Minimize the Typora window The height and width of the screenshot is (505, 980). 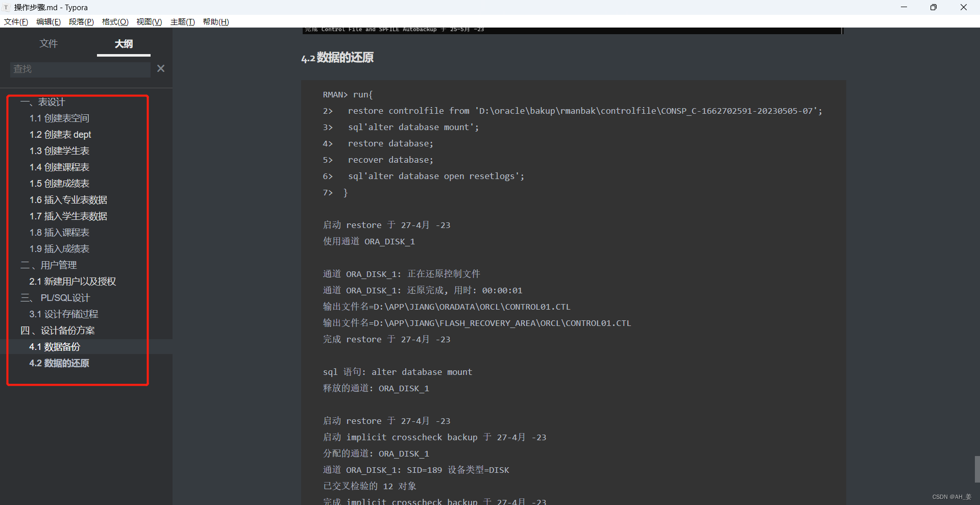tap(903, 7)
